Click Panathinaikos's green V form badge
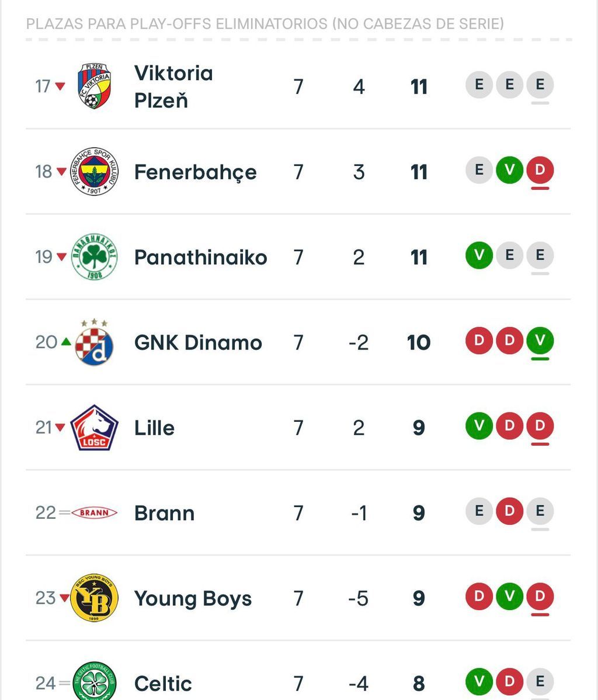This screenshot has width=598, height=700. tap(479, 255)
